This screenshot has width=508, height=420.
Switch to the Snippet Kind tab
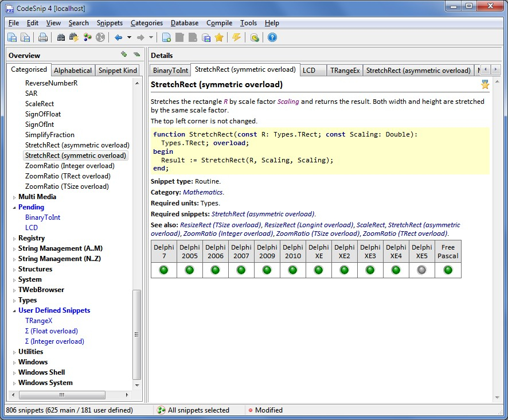tap(118, 71)
